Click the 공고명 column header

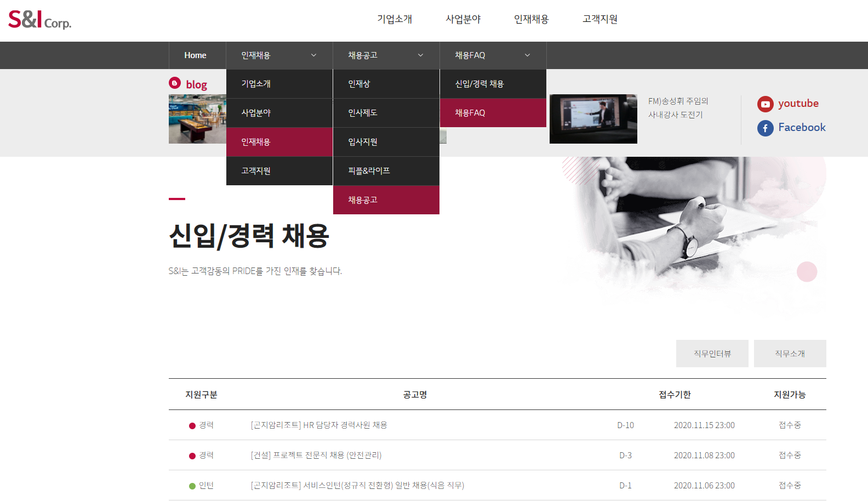[x=415, y=395]
